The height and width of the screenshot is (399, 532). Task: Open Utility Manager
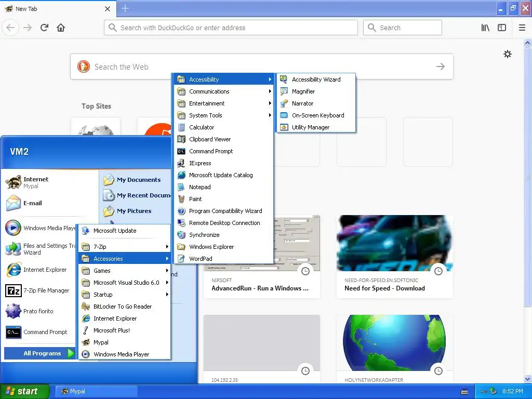[x=316, y=127]
